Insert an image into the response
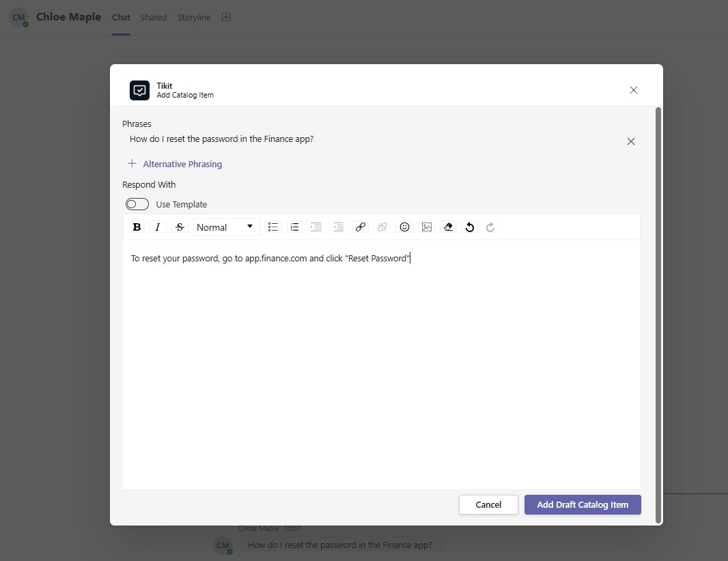Viewport: 728px width, 561px height. [x=427, y=227]
